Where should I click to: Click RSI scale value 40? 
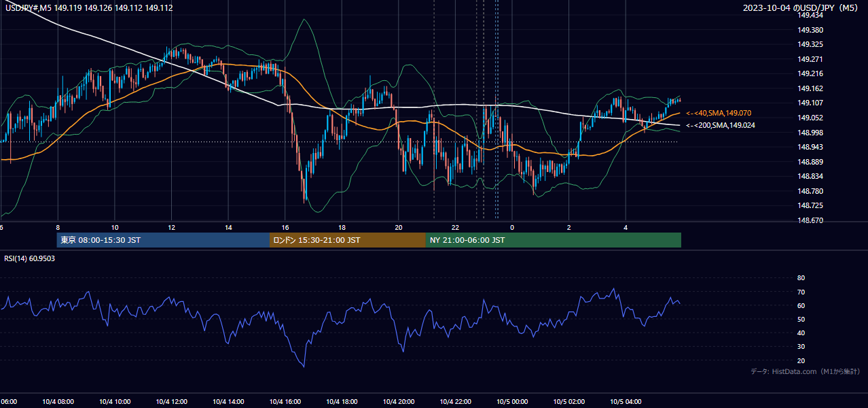pos(801,333)
